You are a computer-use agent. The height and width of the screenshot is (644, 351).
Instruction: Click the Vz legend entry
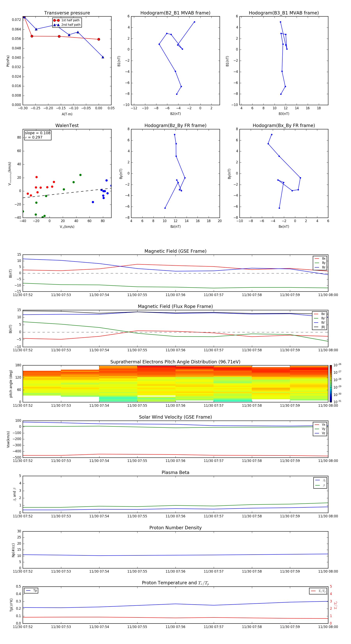coord(320,433)
